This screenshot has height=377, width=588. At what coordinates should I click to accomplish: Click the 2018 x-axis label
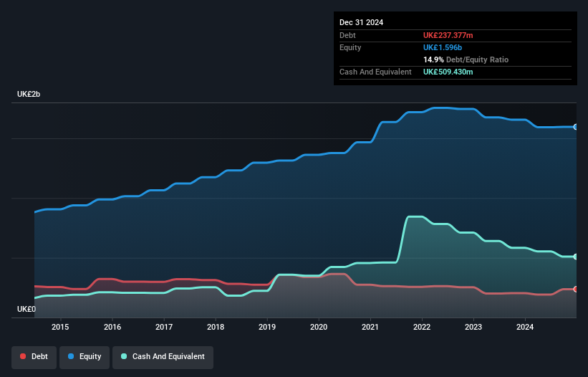(x=216, y=327)
